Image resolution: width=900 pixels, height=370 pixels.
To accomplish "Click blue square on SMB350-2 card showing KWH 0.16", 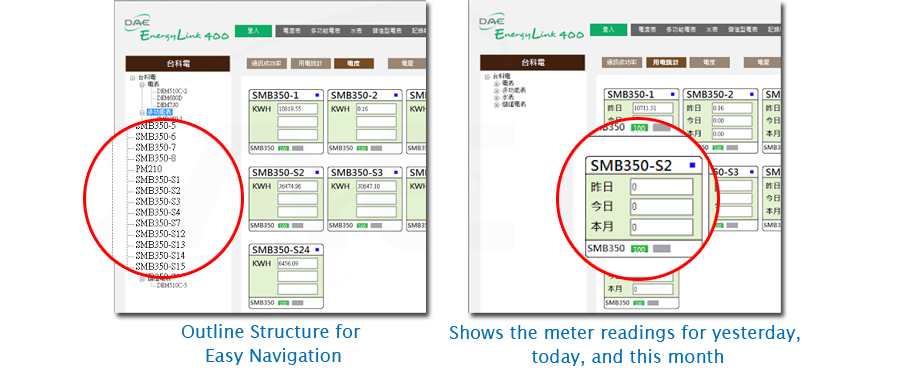I will (x=395, y=95).
